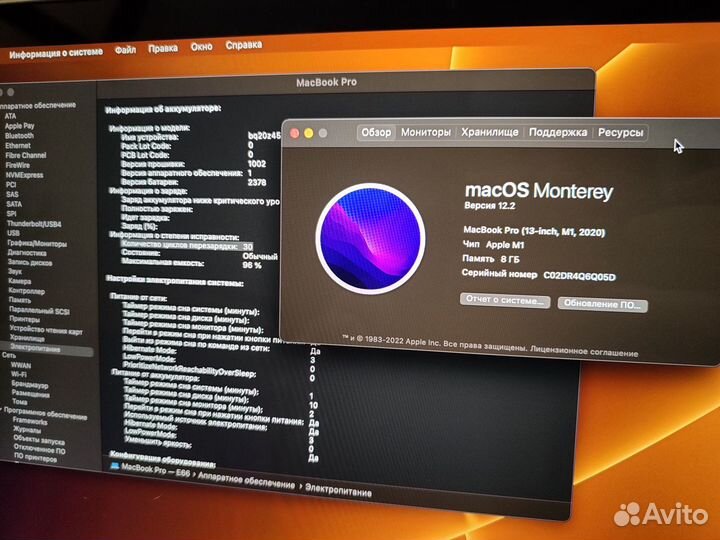The image size is (720, 540).
Task: Switch to the Обзор tab
Action: (x=376, y=132)
